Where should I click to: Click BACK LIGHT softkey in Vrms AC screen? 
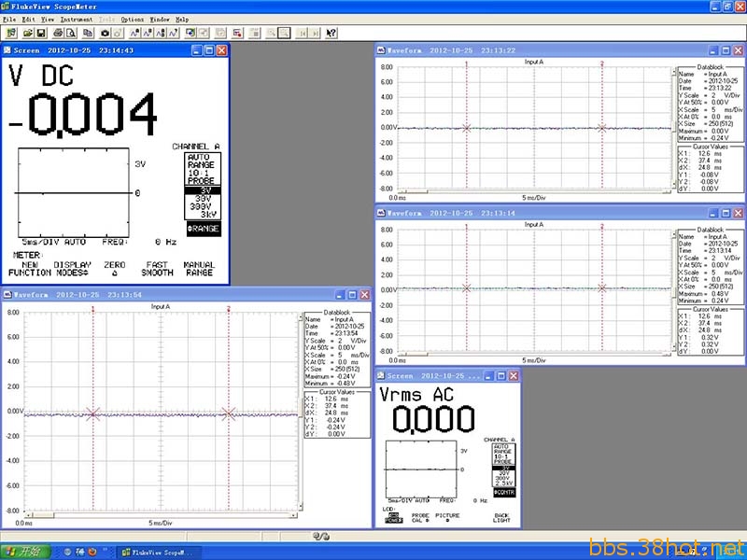501,518
